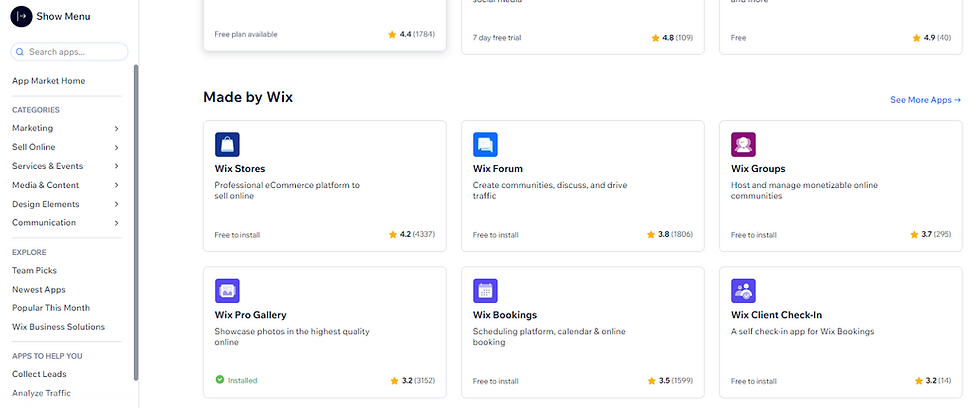980x408 pixels.
Task: Open the Media & Content category
Action: (x=46, y=185)
